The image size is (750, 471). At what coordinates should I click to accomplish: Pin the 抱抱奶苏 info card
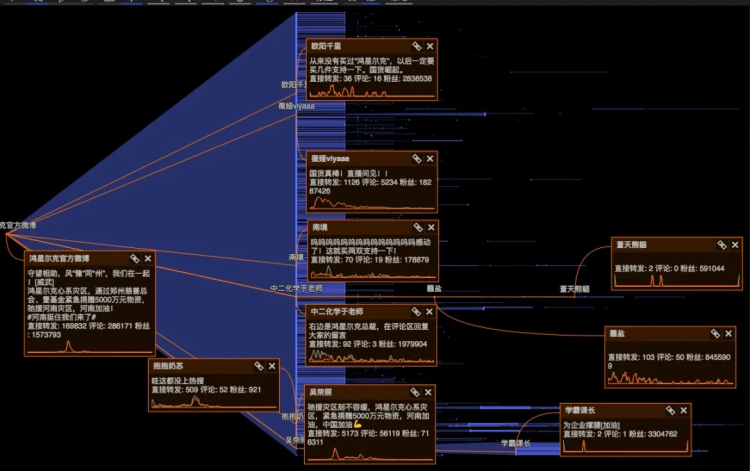(259, 366)
